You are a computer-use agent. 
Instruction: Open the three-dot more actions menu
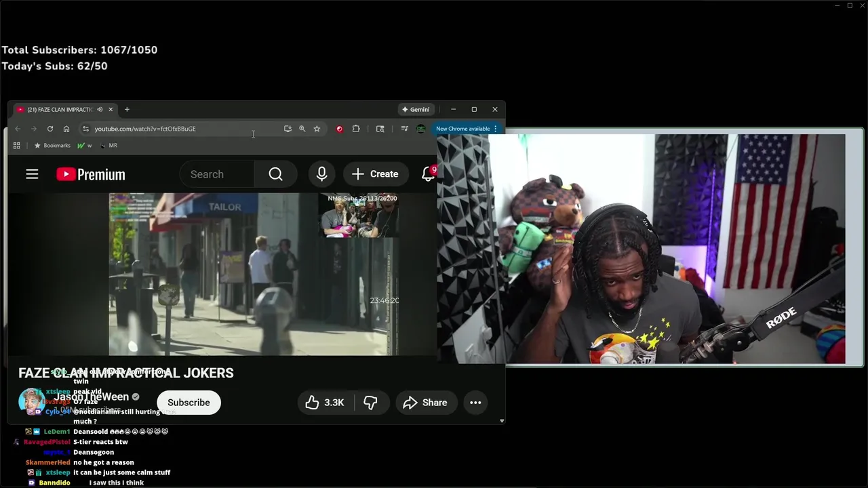[475, 403]
